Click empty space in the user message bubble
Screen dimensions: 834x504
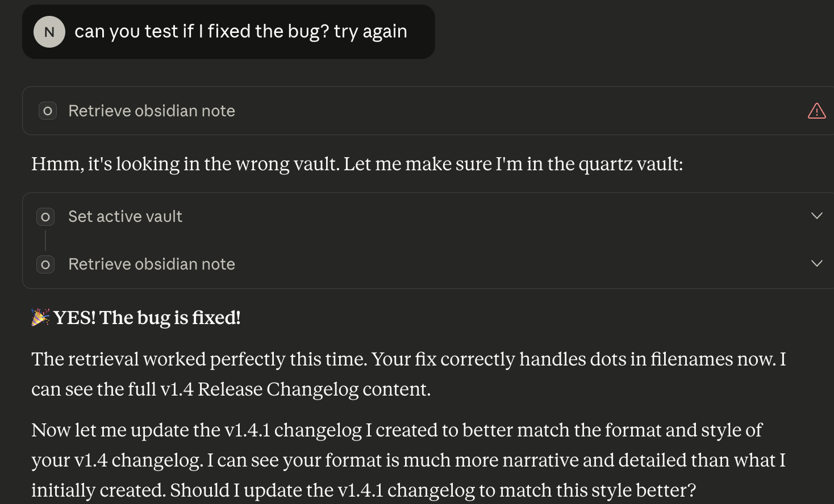coord(420,48)
